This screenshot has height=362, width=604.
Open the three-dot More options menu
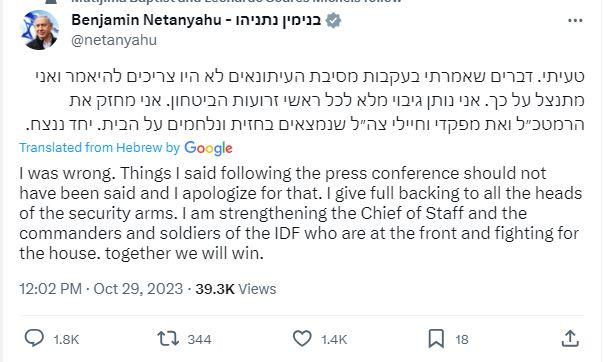pyautogui.click(x=575, y=20)
